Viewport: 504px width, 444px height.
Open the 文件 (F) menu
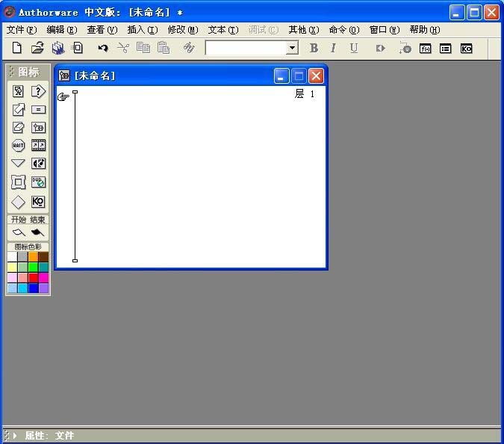(22, 30)
